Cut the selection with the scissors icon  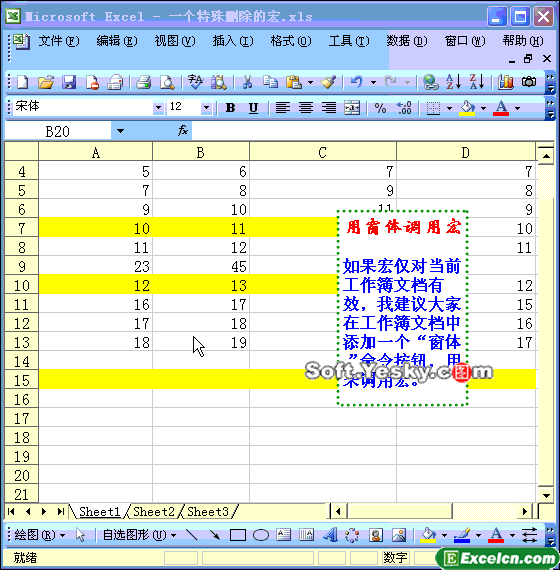click(x=247, y=82)
